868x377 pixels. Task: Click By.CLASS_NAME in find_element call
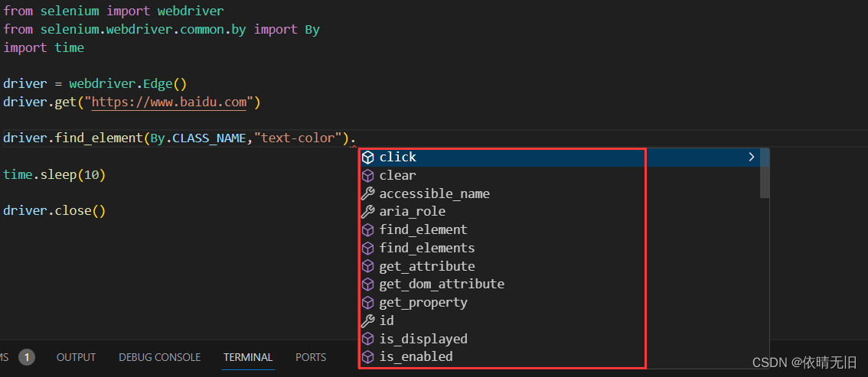point(197,138)
